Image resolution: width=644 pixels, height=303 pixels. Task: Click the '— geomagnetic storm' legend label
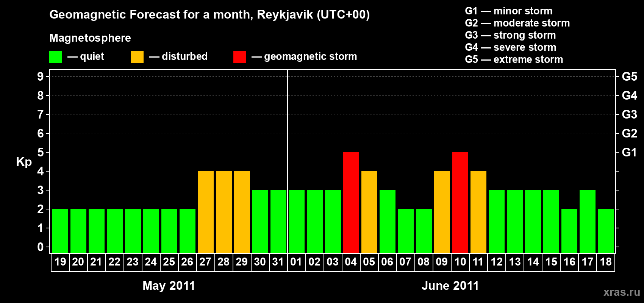coord(304,57)
